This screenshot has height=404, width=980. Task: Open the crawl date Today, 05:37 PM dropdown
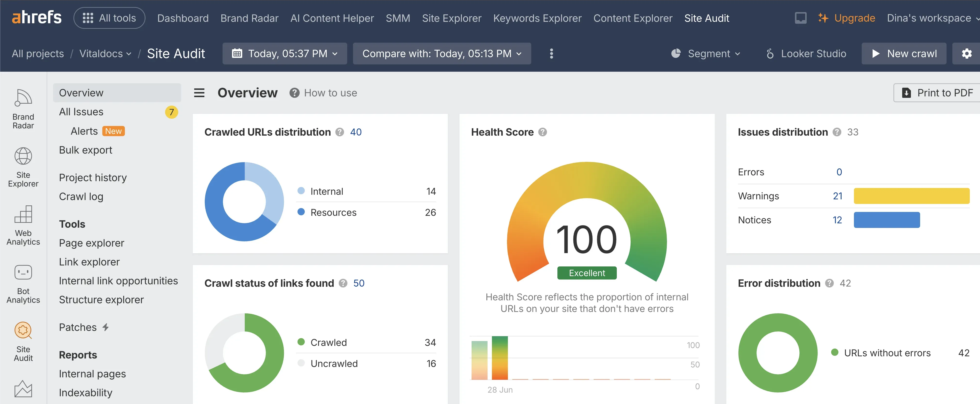pyautogui.click(x=285, y=54)
